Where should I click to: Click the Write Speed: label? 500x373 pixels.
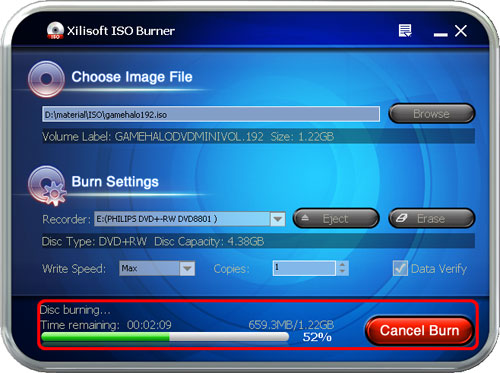[74, 269]
